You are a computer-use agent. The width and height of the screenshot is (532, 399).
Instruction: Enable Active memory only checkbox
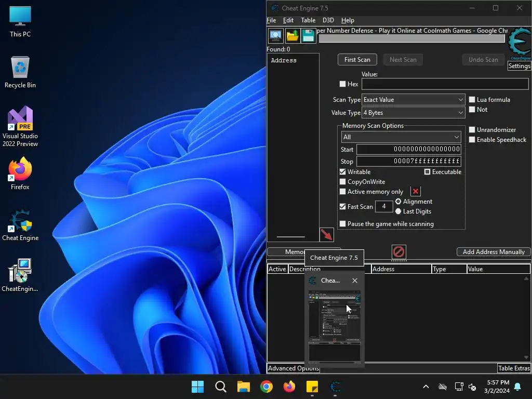coord(342,191)
